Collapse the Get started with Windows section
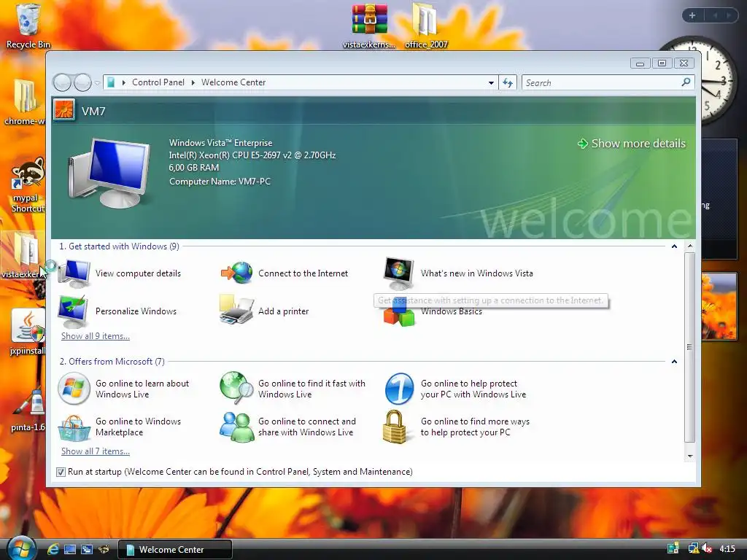Screen dimensions: 747x560 (674, 246)
